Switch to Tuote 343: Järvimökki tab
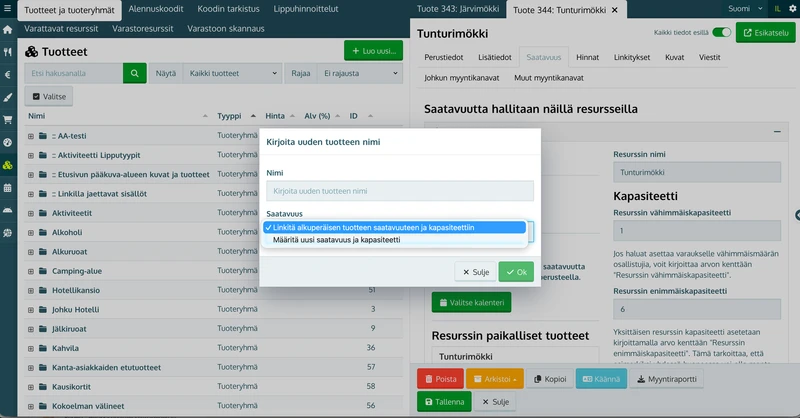 click(x=458, y=9)
